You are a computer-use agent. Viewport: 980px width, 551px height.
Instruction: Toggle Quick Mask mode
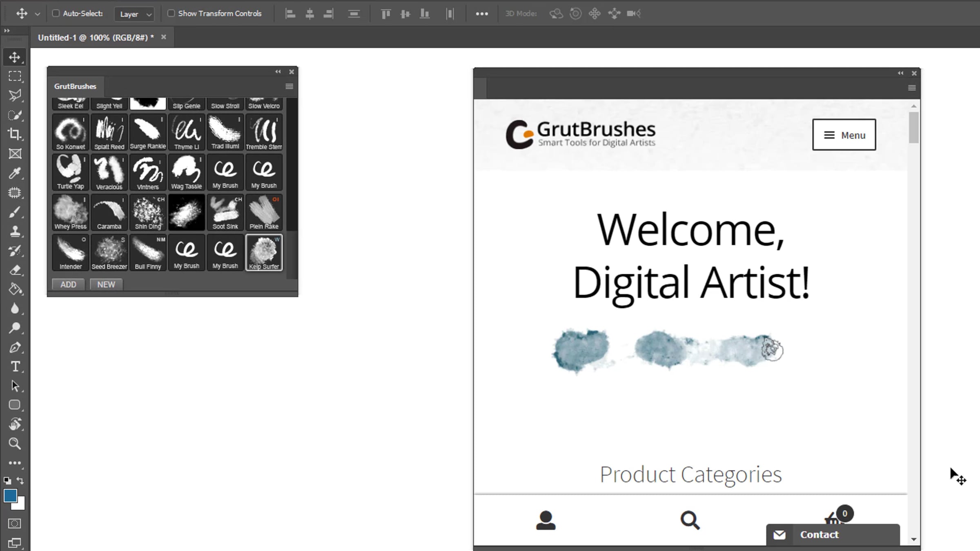(15, 524)
